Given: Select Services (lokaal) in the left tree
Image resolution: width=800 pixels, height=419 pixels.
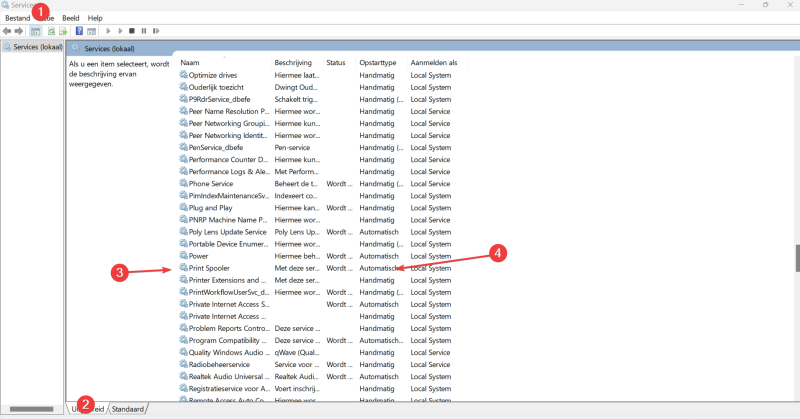Looking at the screenshot, I should pyautogui.click(x=38, y=47).
